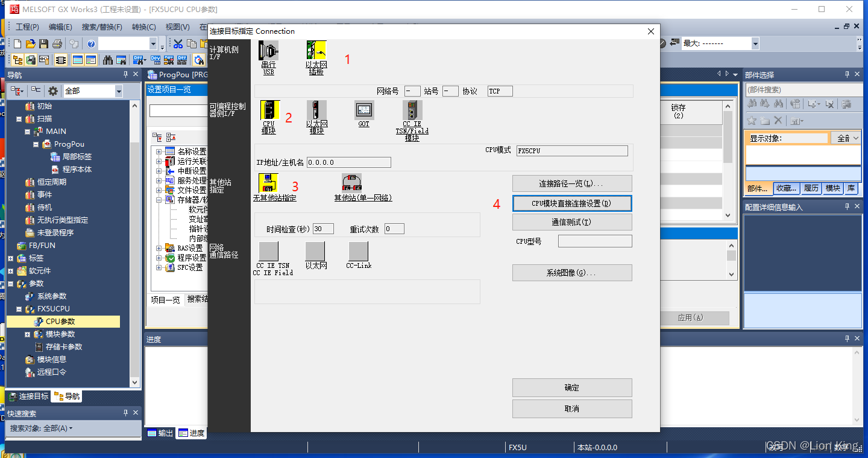Click the navigation tree scrollbar down arrow
This screenshot has width=868, height=458.
(x=135, y=383)
